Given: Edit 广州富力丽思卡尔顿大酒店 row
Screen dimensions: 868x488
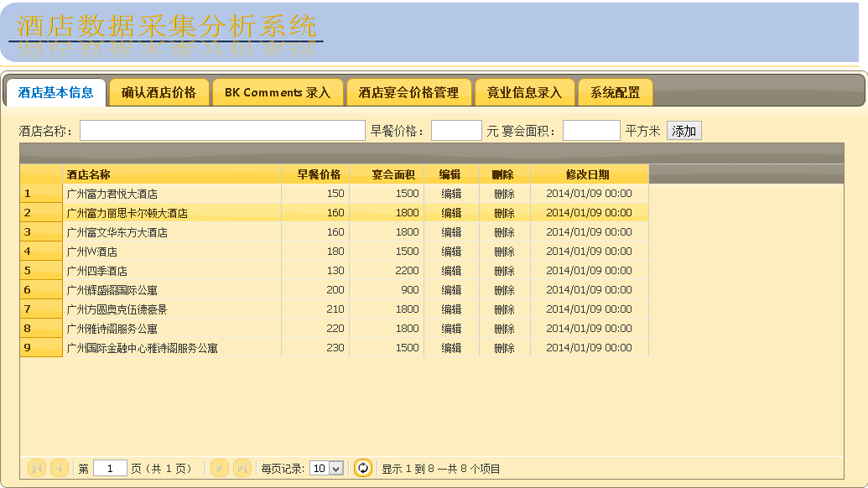Looking at the screenshot, I should tap(451, 213).
